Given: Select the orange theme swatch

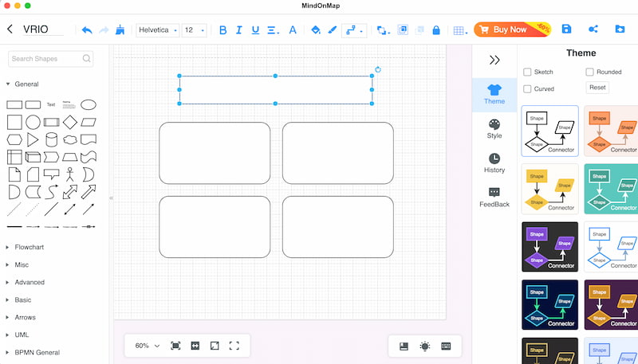Looking at the screenshot, I should coord(612,131).
